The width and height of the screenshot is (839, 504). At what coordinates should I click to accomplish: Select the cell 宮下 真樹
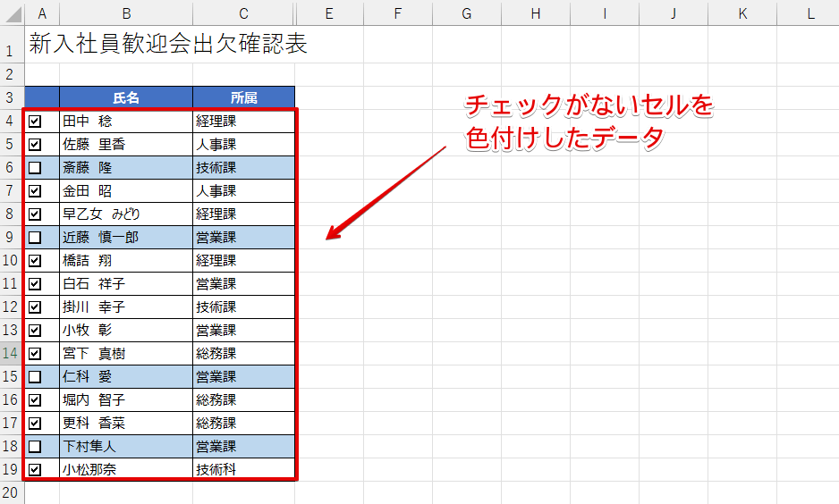[x=126, y=354]
